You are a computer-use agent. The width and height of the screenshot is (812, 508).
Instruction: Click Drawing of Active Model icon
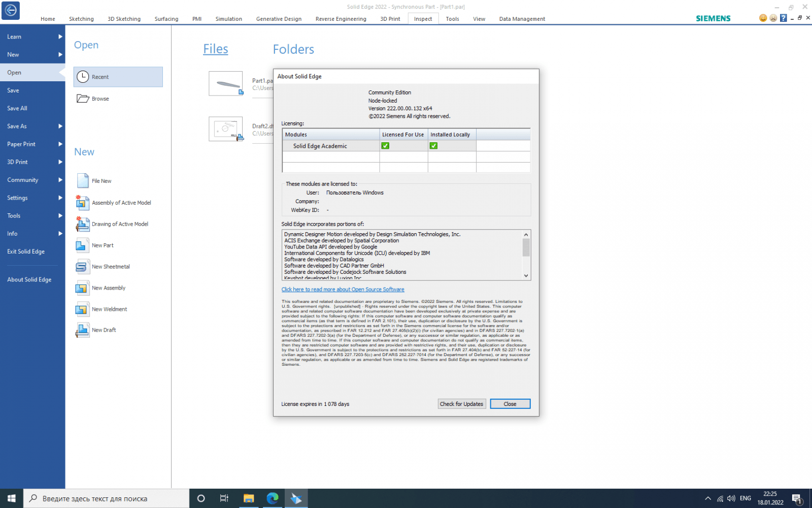[83, 224]
